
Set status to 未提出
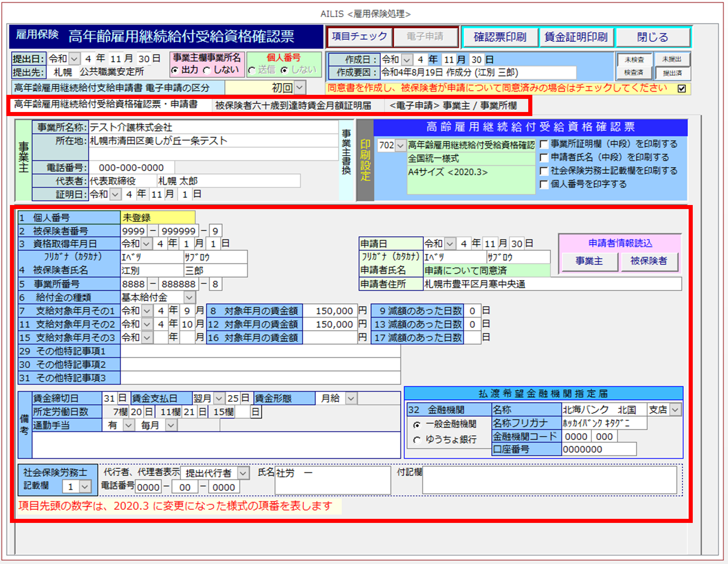(x=672, y=60)
